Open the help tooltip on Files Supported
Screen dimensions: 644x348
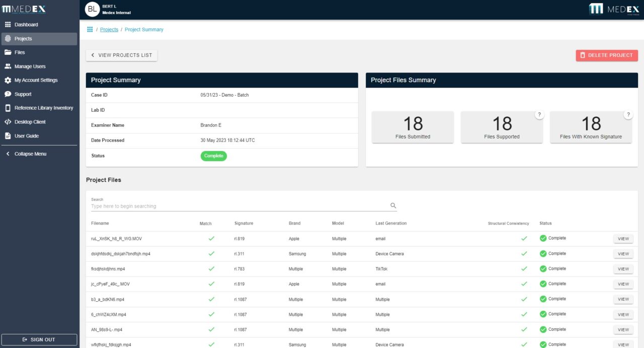(539, 114)
